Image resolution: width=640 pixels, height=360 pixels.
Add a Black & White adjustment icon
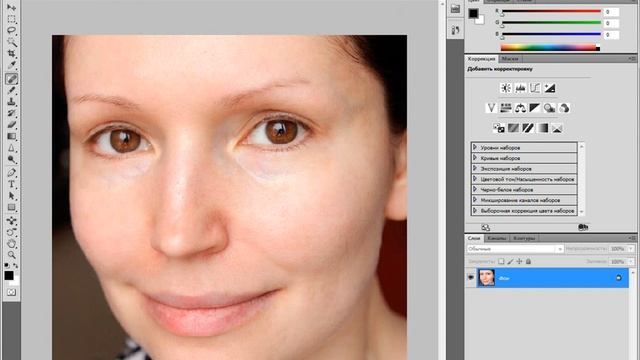tap(535, 108)
